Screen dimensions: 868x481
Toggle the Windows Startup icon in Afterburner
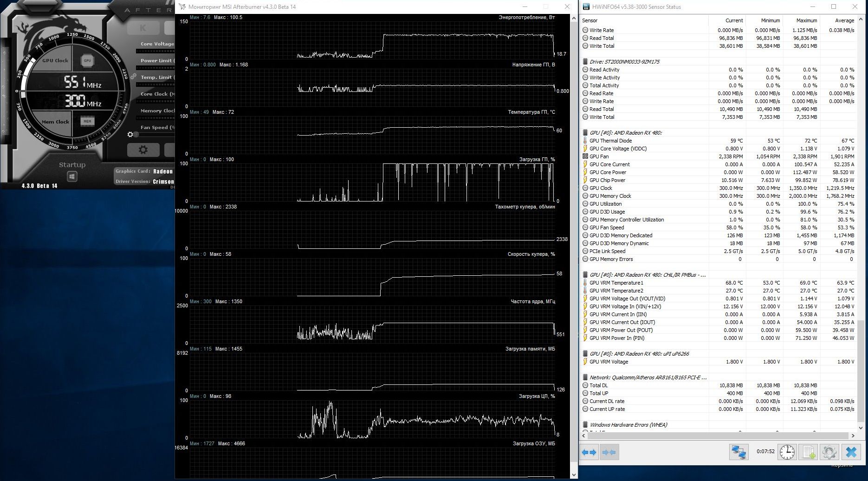point(72,176)
